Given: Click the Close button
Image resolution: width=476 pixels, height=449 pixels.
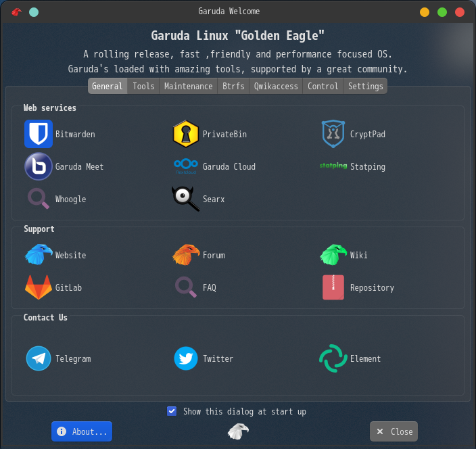Looking at the screenshot, I should pos(394,431).
